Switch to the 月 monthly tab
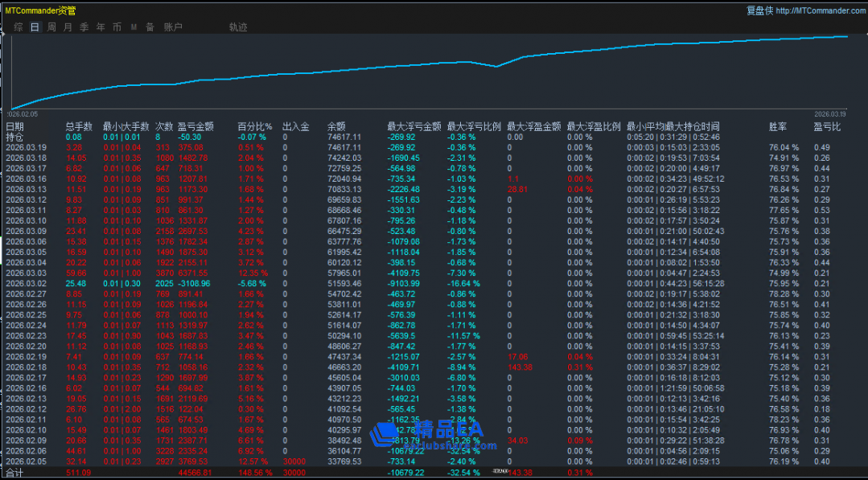The height and width of the screenshot is (480, 868). pos(68,27)
